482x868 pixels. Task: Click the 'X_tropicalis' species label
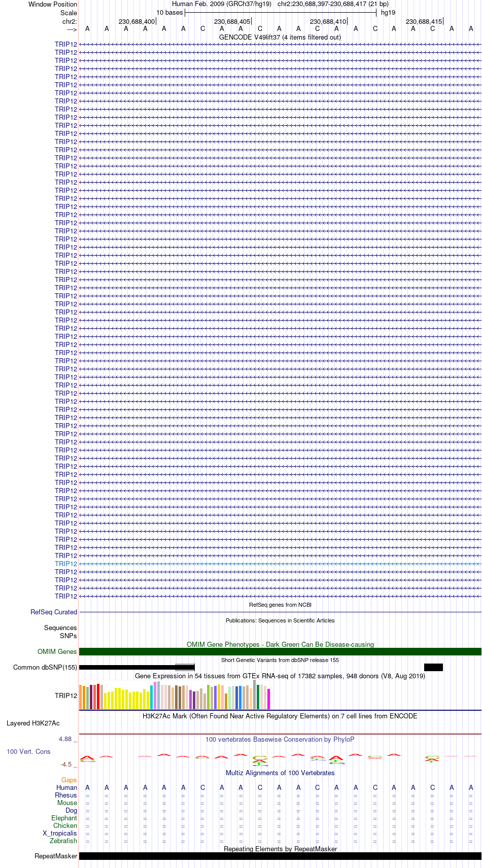60,833
